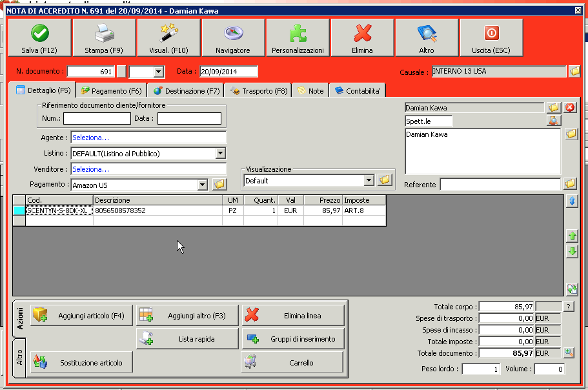This screenshot has height=390, width=588.
Task: Click reference Num. input field
Action: [x=97, y=118]
